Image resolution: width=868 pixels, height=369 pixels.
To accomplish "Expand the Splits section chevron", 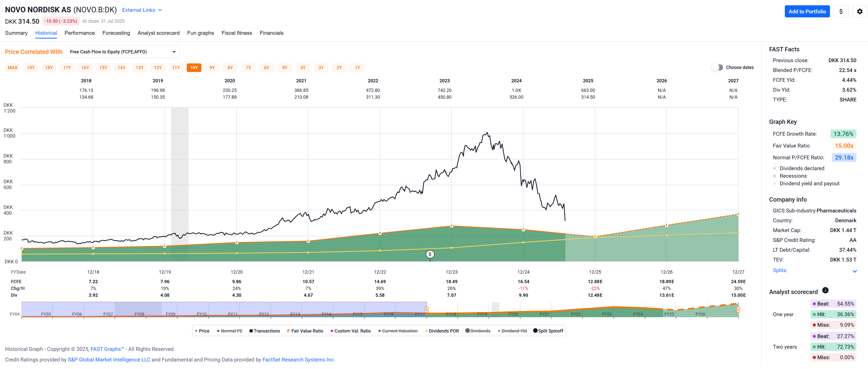I will [855, 271].
